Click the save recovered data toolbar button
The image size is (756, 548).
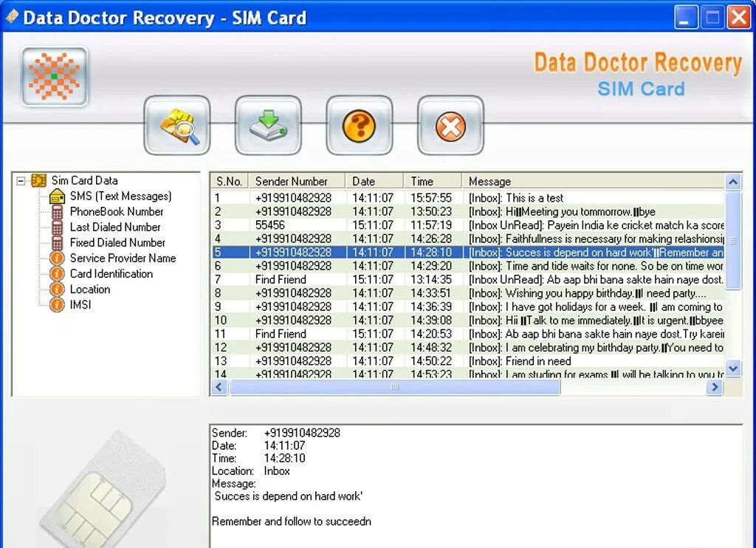pyautogui.click(x=268, y=126)
